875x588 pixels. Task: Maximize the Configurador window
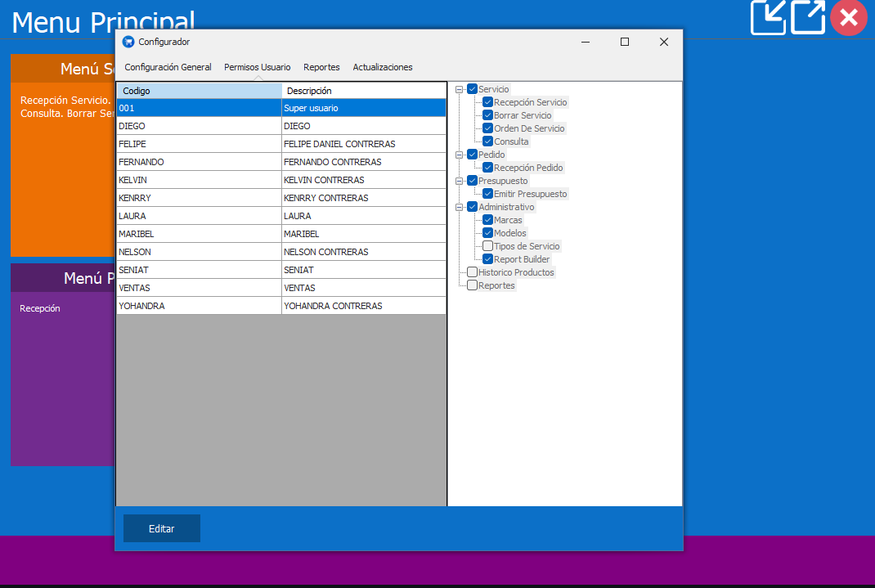click(625, 42)
